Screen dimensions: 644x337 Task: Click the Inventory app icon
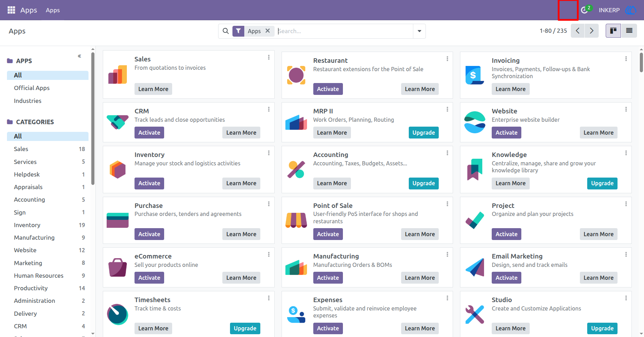pos(118,170)
